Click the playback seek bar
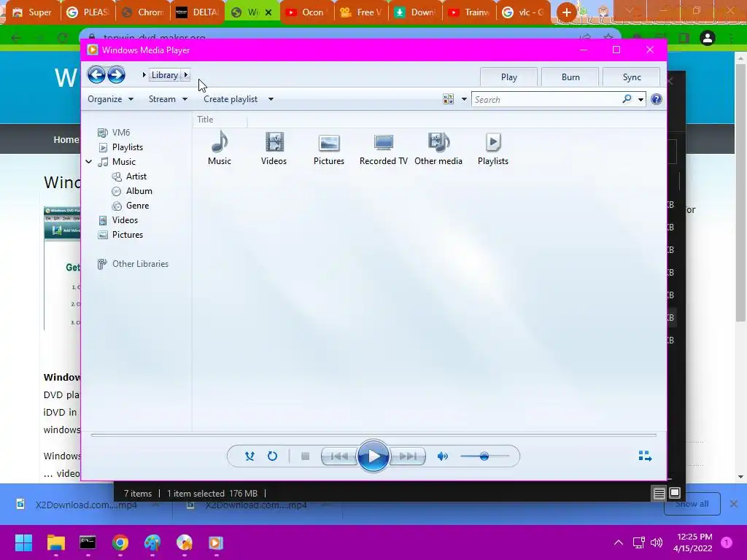This screenshot has height=560, width=747. pos(373,435)
